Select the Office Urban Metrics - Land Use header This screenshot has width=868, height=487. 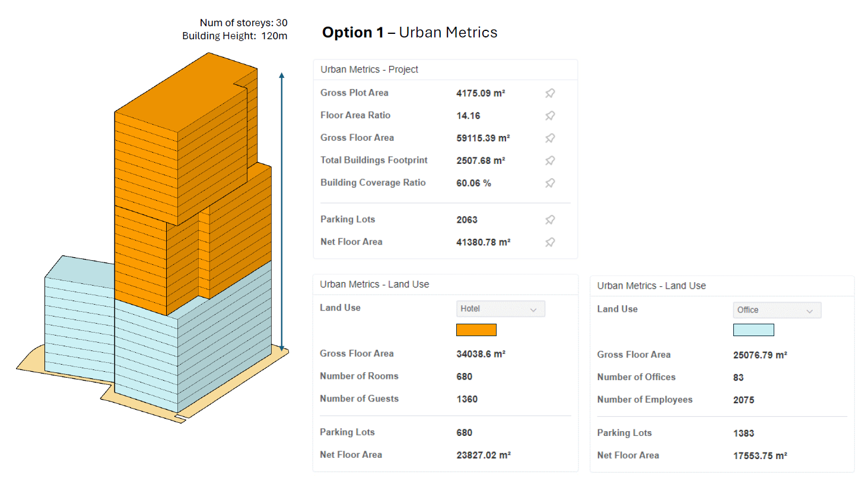pos(651,286)
